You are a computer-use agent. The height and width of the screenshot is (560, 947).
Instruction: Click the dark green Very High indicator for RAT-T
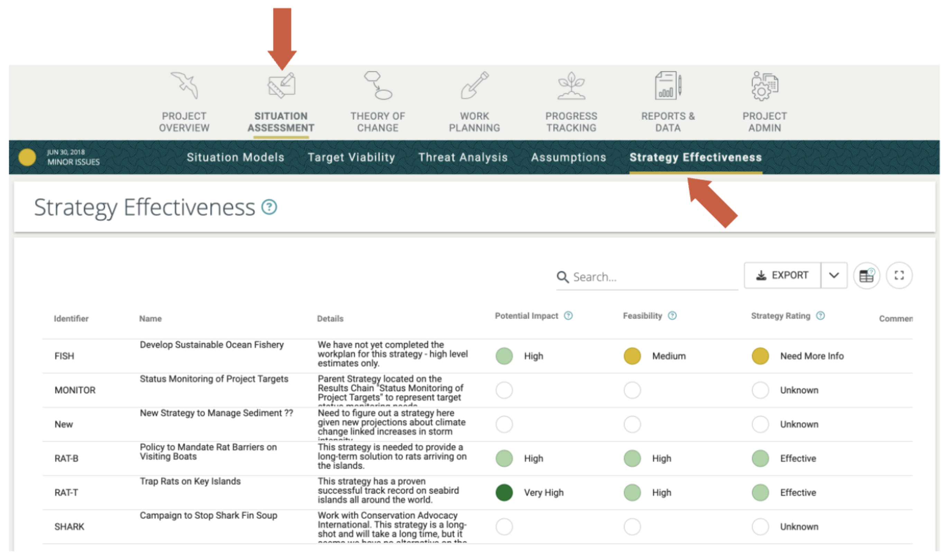point(504,493)
